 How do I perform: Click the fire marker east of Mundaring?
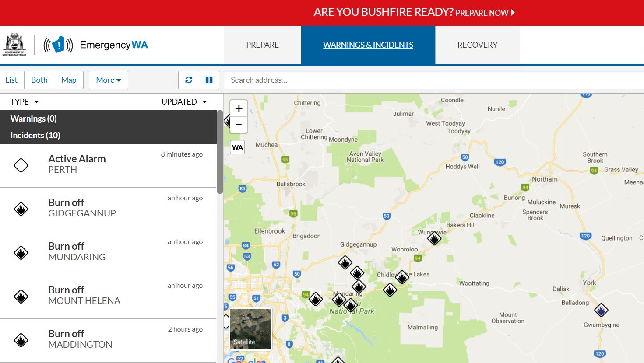(390, 290)
